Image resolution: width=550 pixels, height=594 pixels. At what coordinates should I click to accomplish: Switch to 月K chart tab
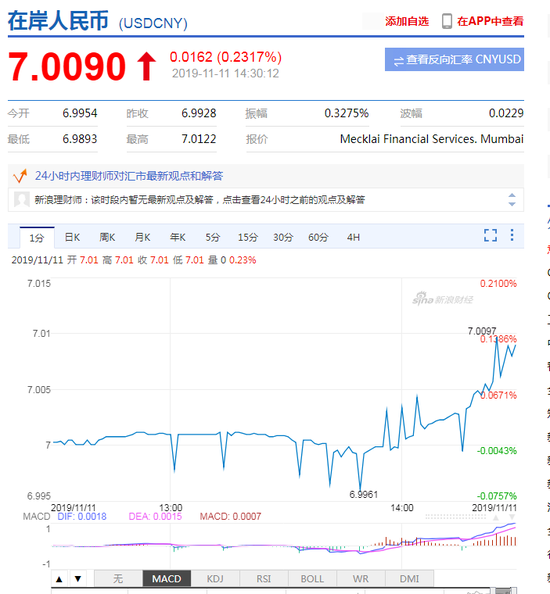pos(142,238)
